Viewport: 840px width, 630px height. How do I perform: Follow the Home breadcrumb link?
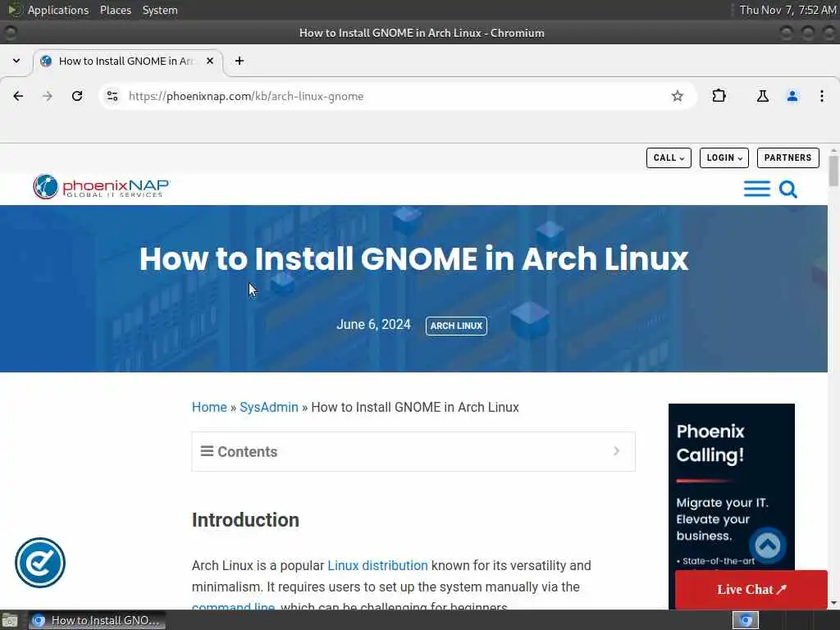[209, 407]
